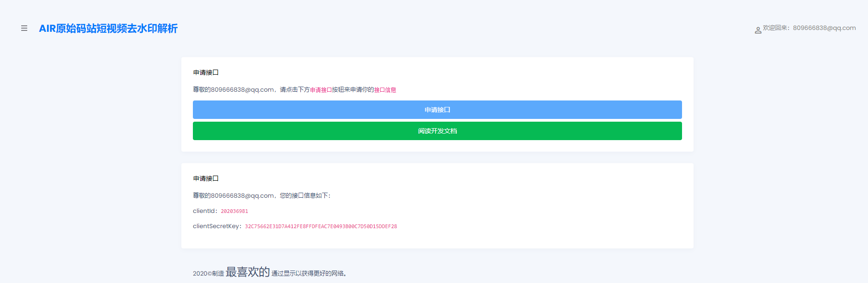Click the 2020©制造 footer copyright
Screen dimensions: 868x283
tap(208, 273)
